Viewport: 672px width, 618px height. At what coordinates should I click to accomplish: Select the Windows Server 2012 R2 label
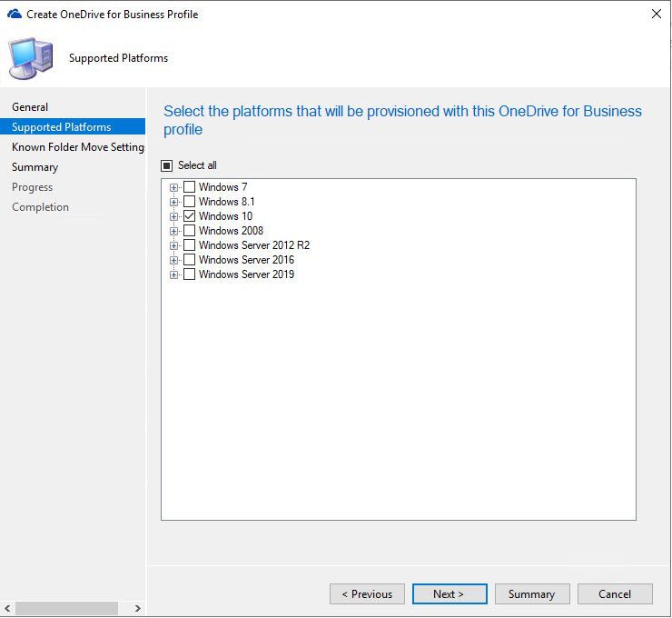(x=253, y=245)
